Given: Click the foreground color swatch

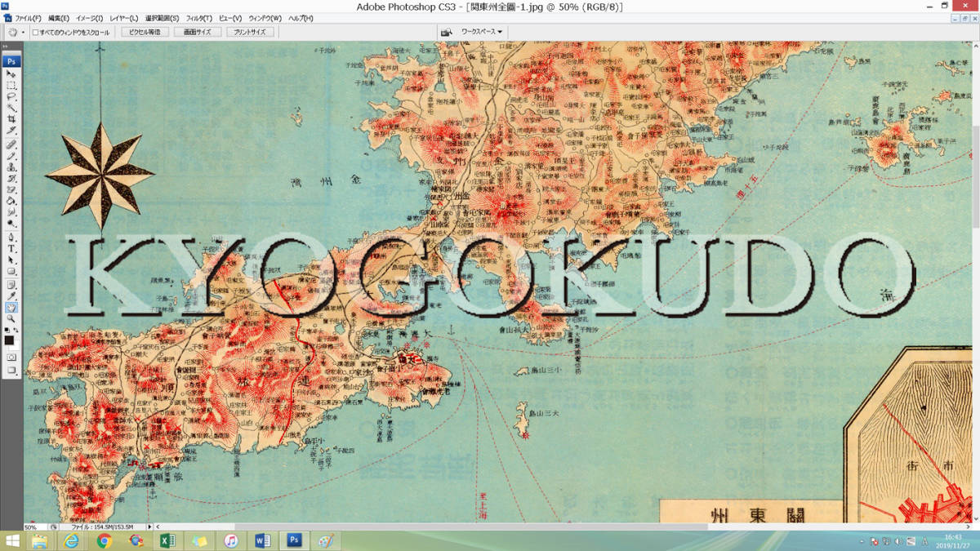Looking at the screenshot, I should 9,340.
